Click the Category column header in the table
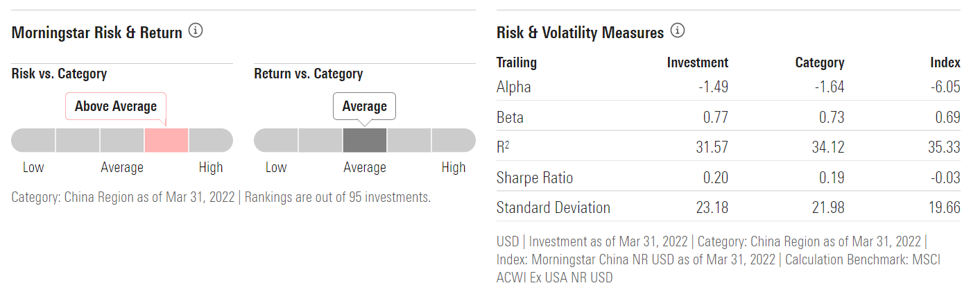The image size is (980, 290). coord(819,62)
